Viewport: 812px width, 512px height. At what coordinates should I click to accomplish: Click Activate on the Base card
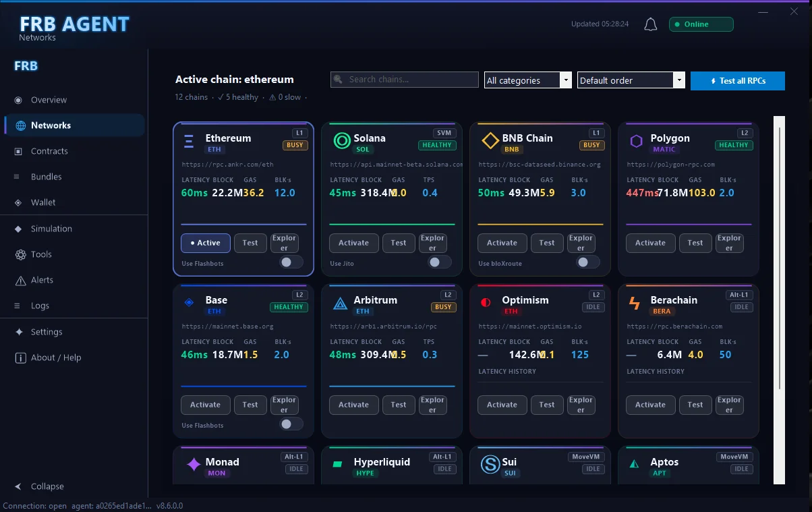click(205, 405)
